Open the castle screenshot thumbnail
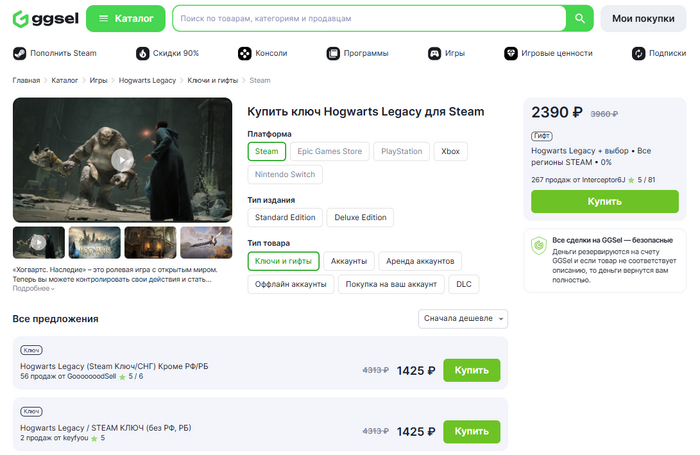Image resolution: width=700 pixels, height=455 pixels. coord(95,242)
